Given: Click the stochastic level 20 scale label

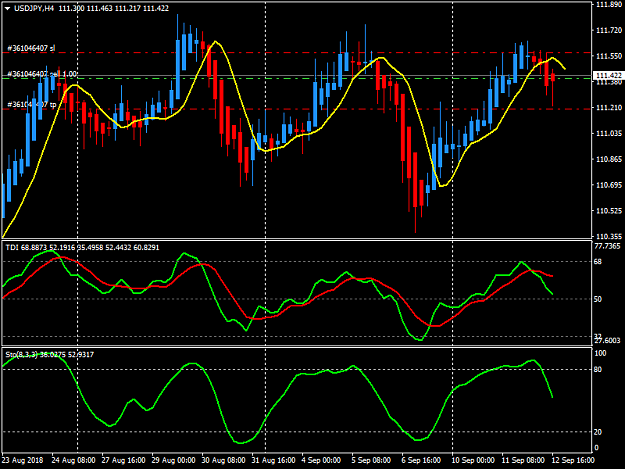Looking at the screenshot, I should (597, 432).
